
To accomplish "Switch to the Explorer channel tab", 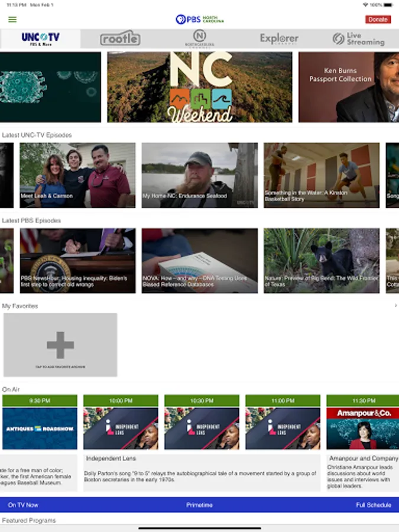I will (x=279, y=38).
